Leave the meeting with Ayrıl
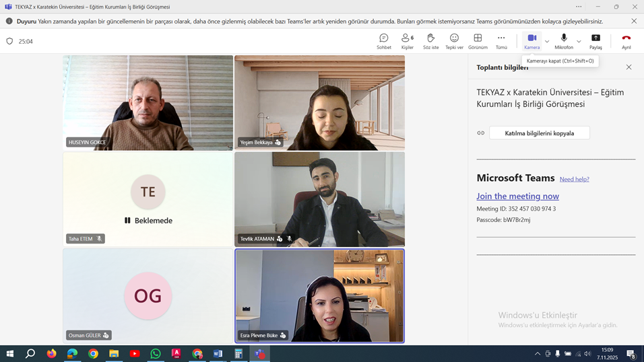The image size is (644, 362). [x=626, y=41]
